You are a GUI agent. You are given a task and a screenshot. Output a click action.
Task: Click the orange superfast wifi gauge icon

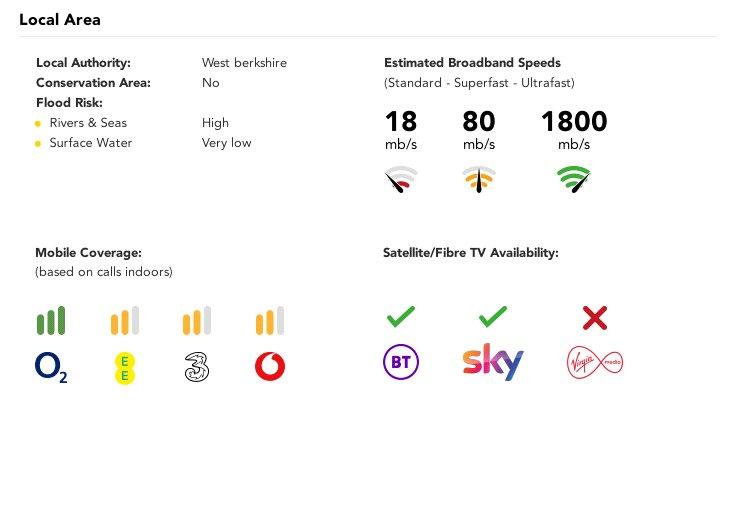coord(479,179)
